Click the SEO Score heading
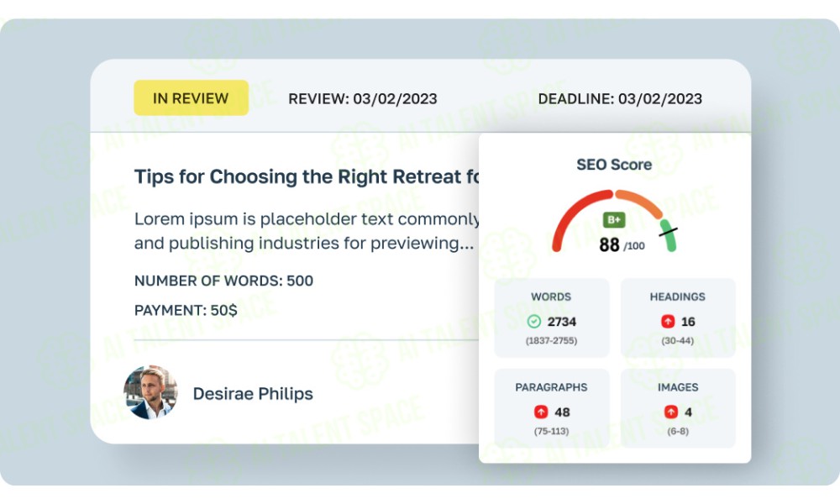Viewport: 840px width, 504px height. (x=614, y=165)
